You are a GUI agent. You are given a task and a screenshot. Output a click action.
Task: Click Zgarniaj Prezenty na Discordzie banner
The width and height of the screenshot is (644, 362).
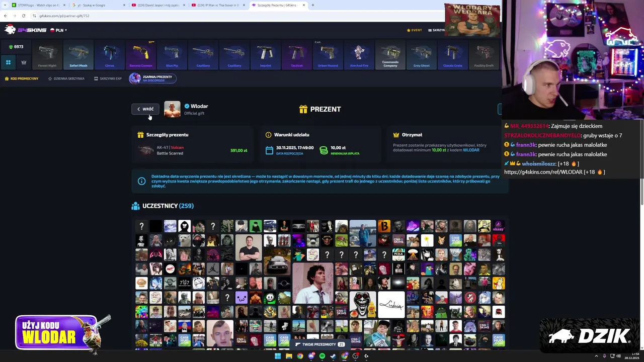tap(153, 78)
